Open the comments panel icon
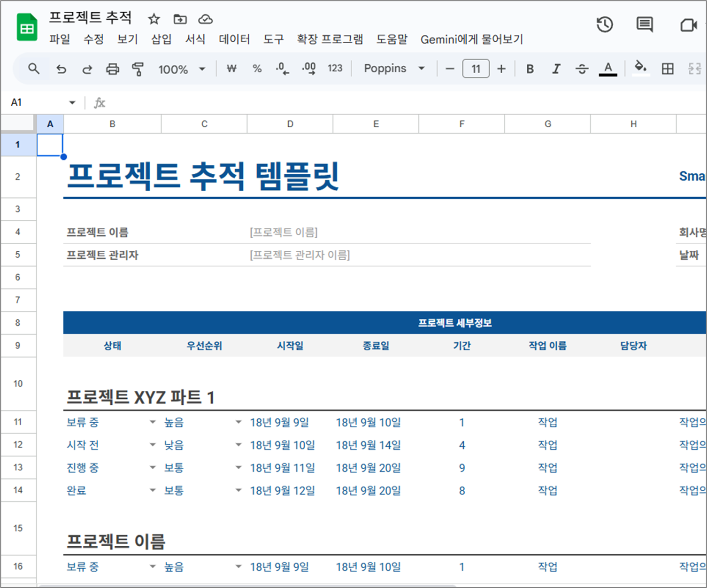 coord(645,24)
